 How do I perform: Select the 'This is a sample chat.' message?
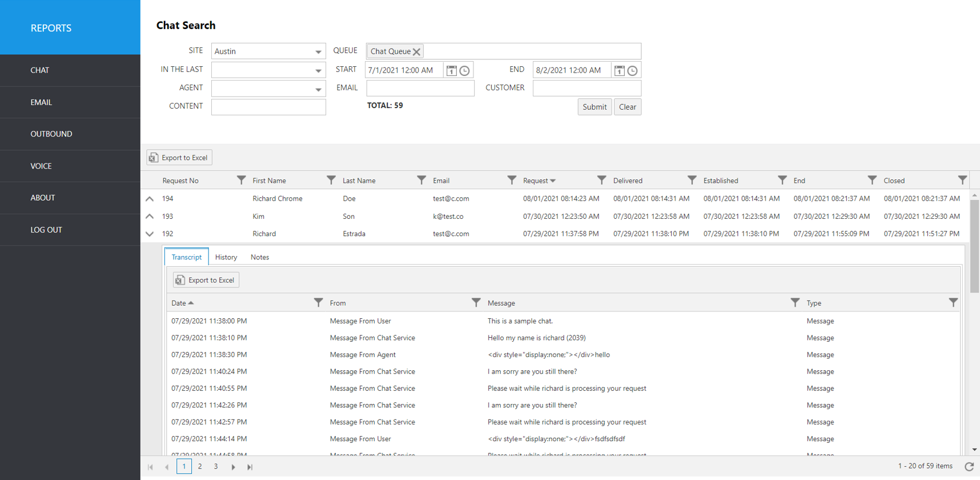pos(520,321)
